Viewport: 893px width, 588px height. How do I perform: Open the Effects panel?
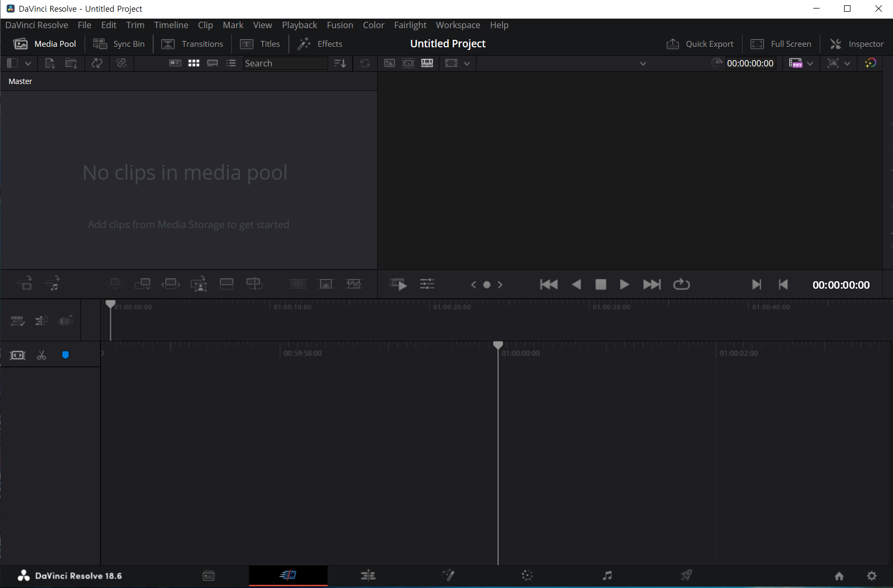pyautogui.click(x=320, y=44)
